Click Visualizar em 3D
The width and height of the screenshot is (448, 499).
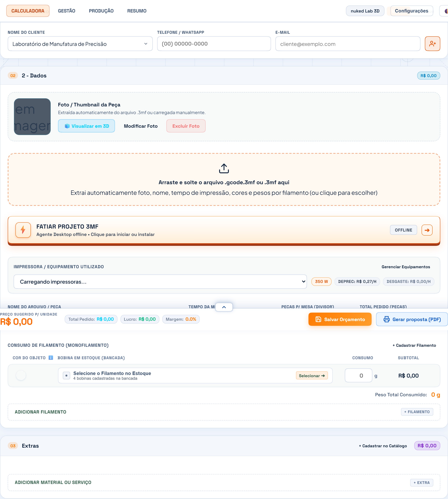click(86, 126)
